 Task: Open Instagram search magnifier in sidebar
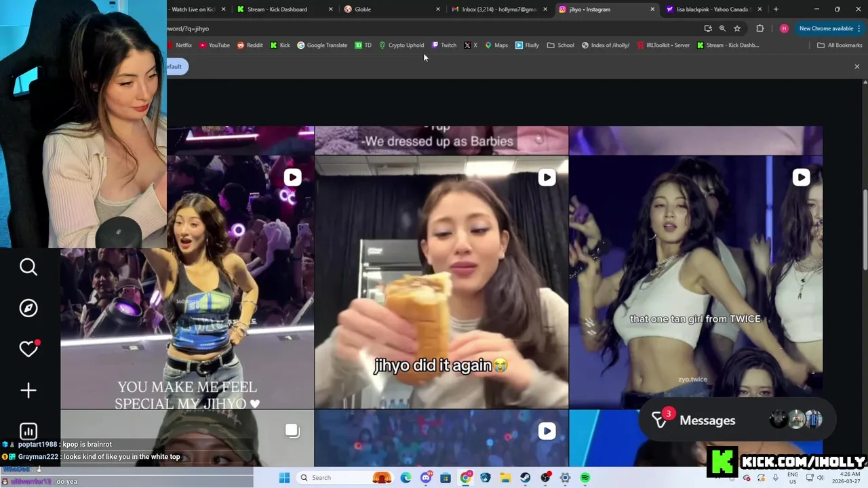tap(28, 267)
